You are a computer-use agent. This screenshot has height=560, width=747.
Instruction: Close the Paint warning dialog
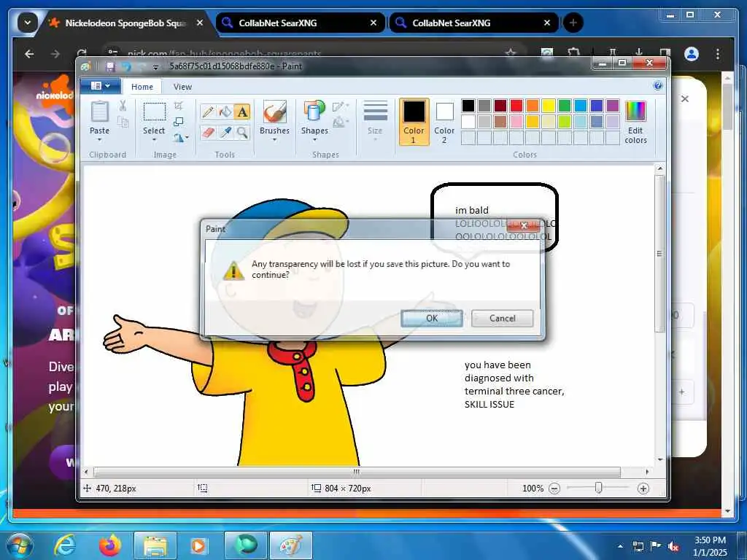(x=524, y=226)
